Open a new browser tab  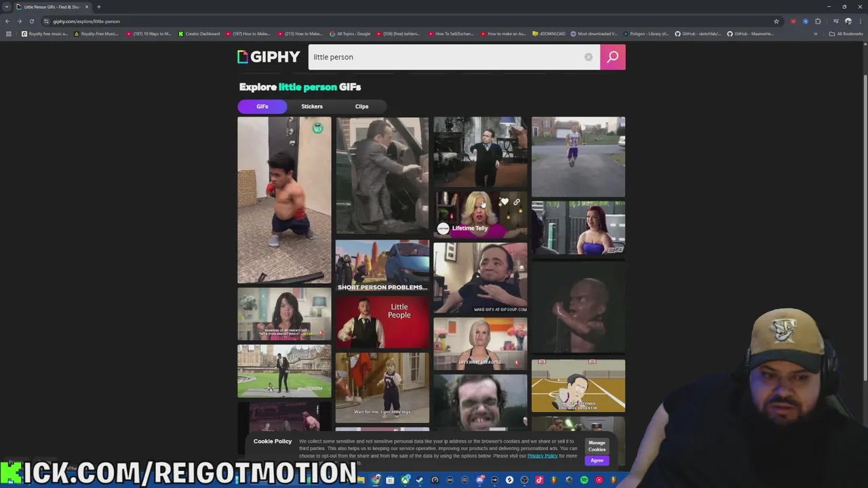click(x=99, y=7)
